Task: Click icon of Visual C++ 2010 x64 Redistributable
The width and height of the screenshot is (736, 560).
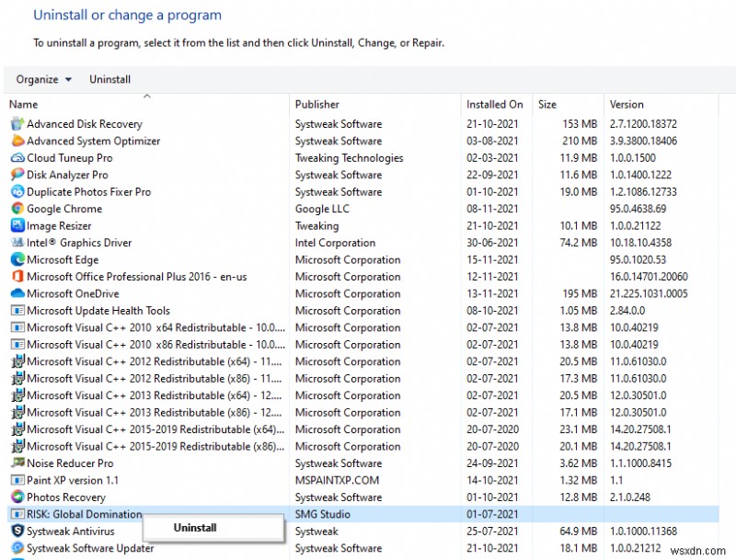Action: pyautogui.click(x=17, y=327)
